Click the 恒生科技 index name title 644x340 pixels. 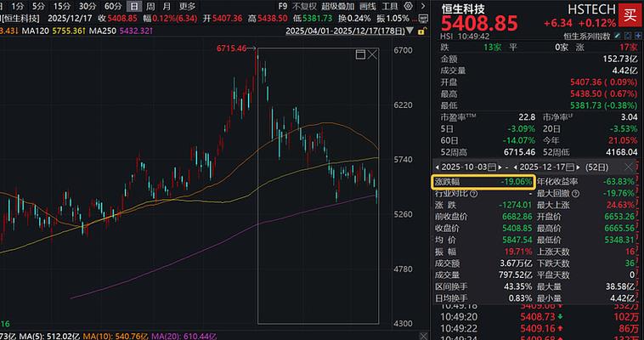(x=463, y=8)
